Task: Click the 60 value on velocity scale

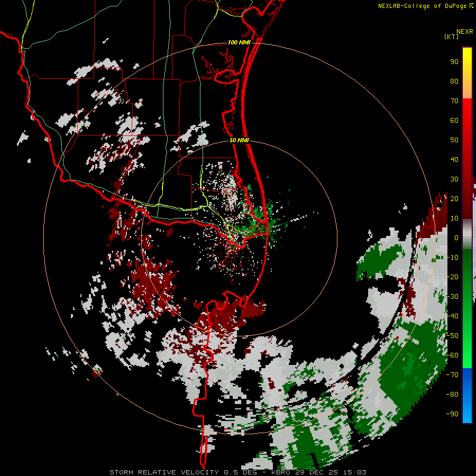Action: [x=454, y=121]
